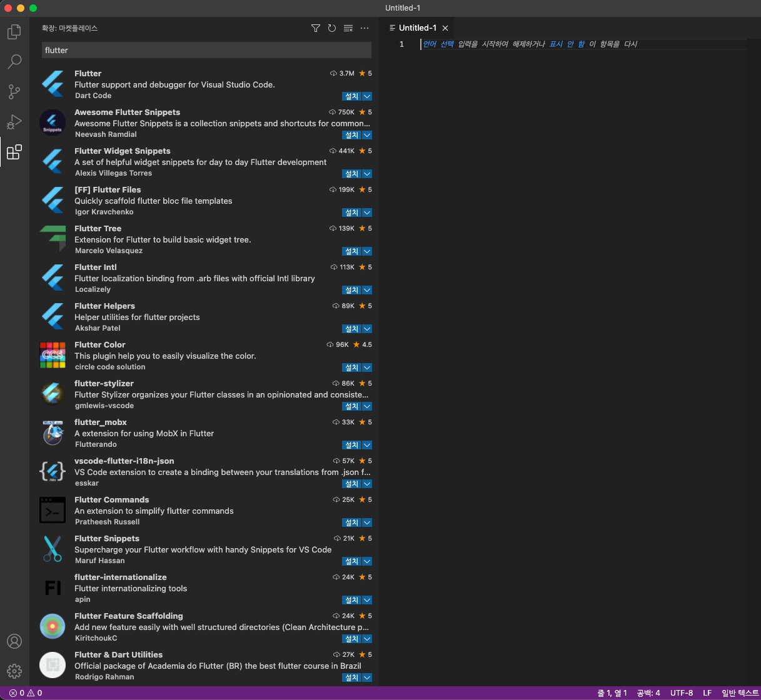This screenshot has height=700, width=761.
Task: Change encoding via UTF-8 status item
Action: (682, 692)
